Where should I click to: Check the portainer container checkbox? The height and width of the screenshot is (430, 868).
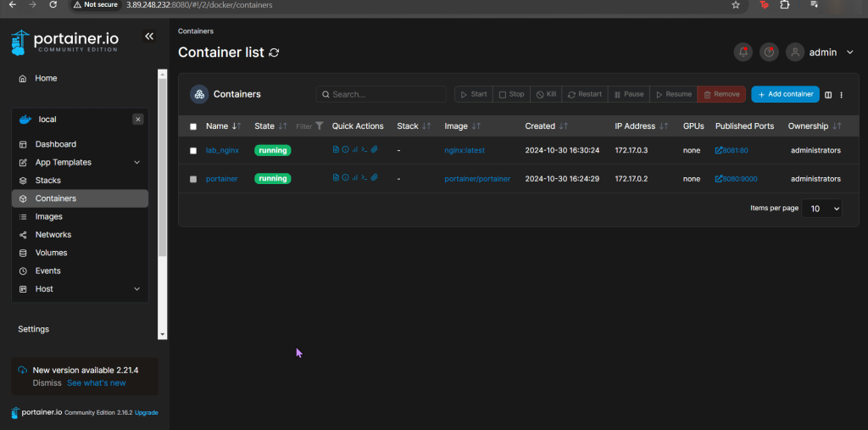tap(193, 179)
